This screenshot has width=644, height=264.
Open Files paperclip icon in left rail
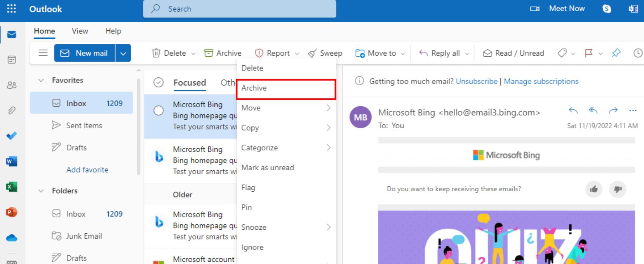[12, 110]
